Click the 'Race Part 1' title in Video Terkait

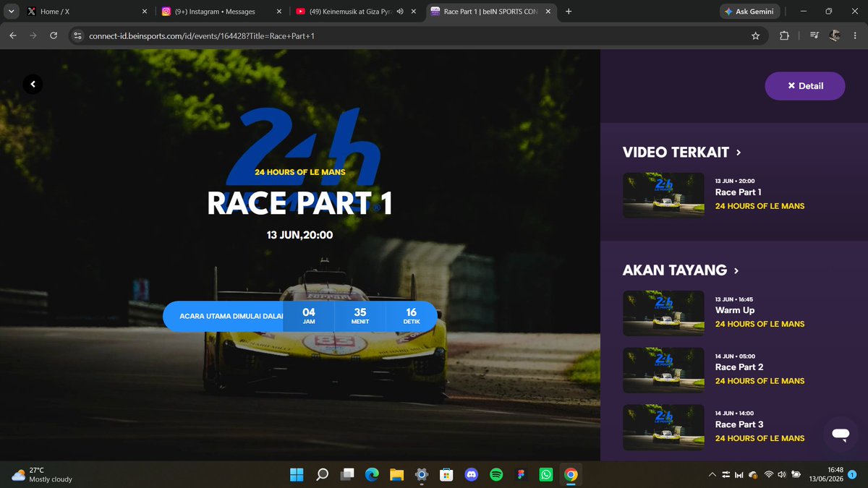coord(738,192)
